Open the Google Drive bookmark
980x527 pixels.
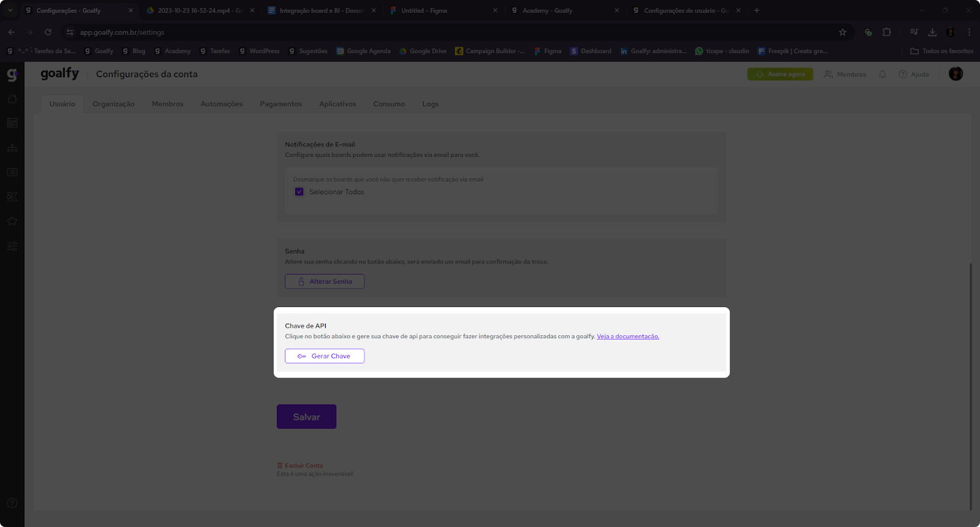pos(423,51)
